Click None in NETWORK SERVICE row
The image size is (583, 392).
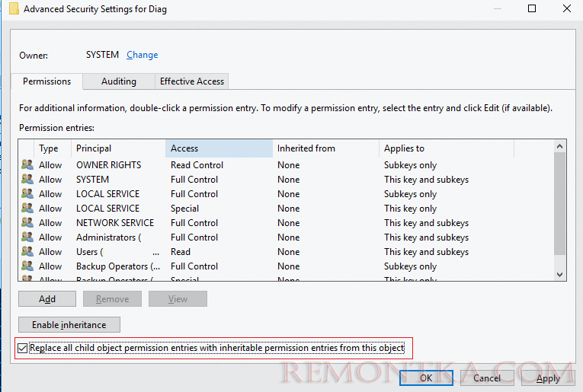(289, 223)
